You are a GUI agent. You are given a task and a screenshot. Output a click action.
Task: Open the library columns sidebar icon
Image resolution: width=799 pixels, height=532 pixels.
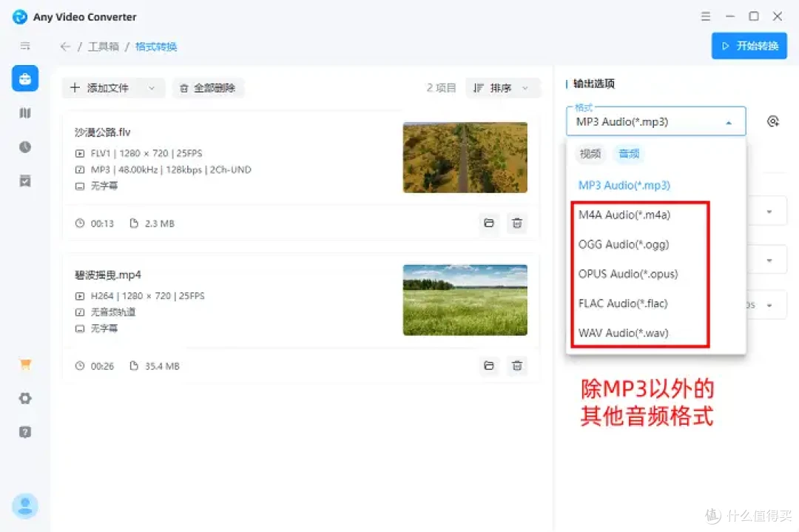[x=25, y=112]
